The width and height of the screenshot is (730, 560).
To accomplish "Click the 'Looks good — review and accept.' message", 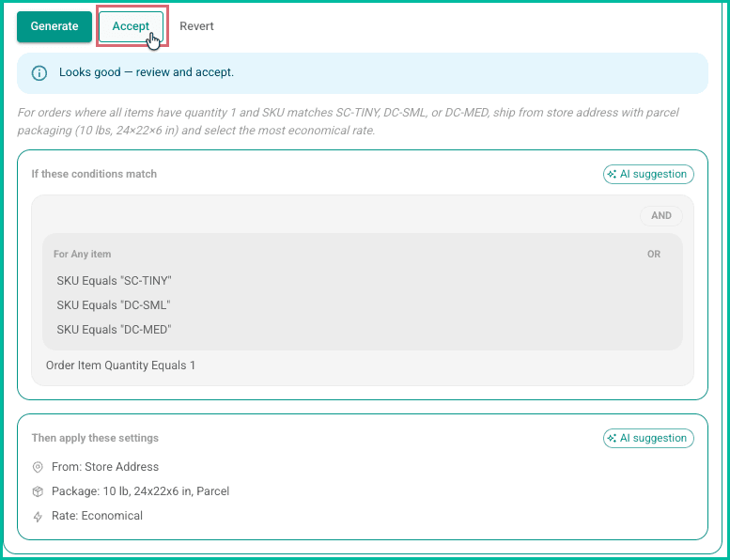I will click(147, 72).
